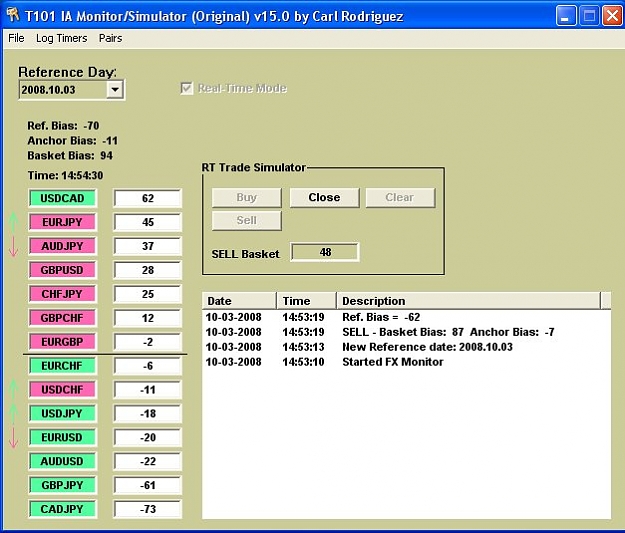
Task: Click the SELL Basket value field 48
Action: [x=325, y=252]
